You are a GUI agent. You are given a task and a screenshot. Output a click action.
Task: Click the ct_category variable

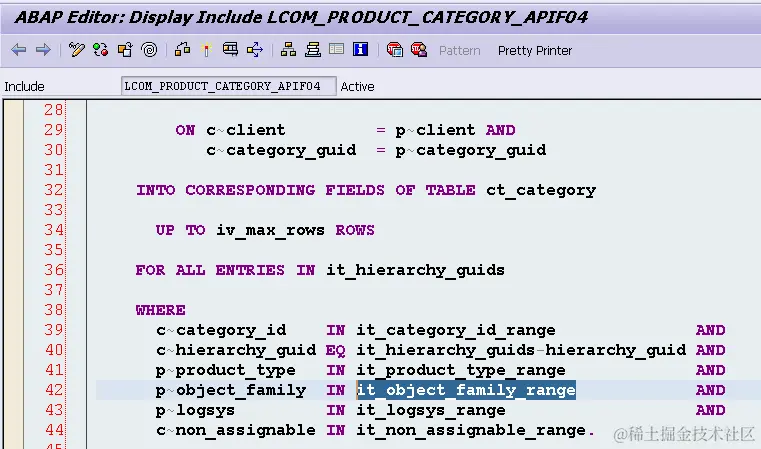pyautogui.click(x=541, y=190)
